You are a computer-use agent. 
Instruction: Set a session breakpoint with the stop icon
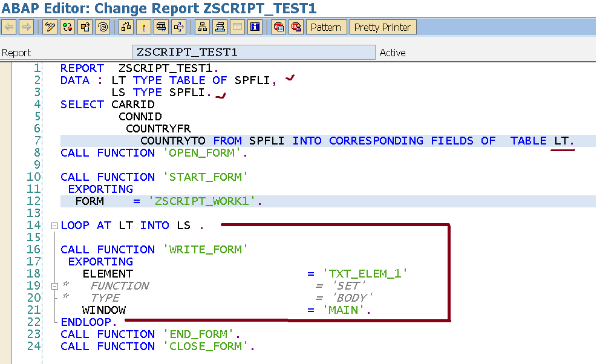point(279,27)
